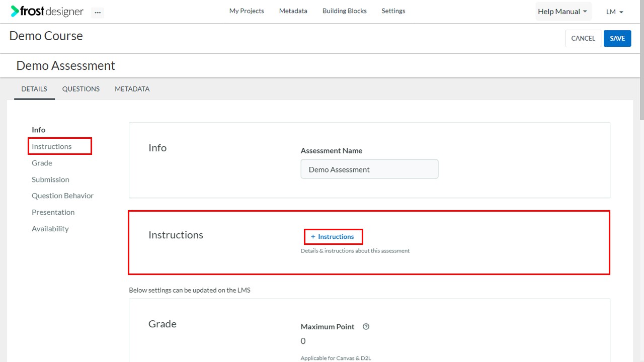
Task: Select Info in the side navigation
Action: click(38, 130)
